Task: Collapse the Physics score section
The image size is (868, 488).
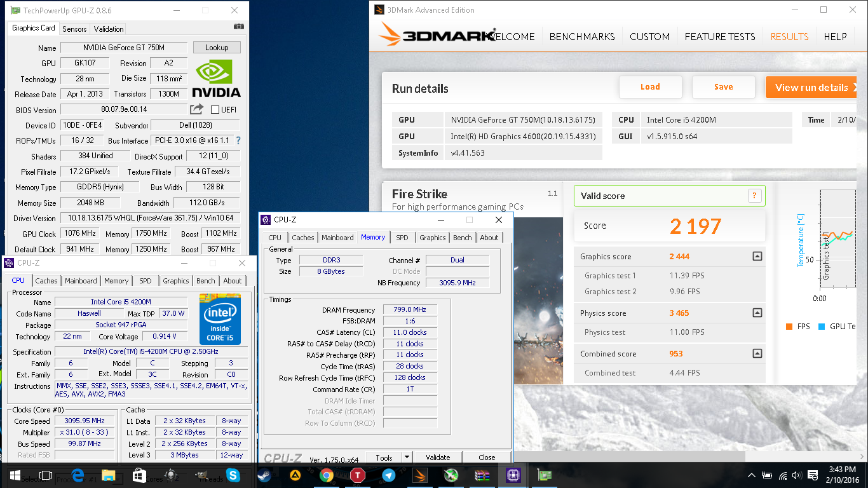Action: click(x=757, y=313)
